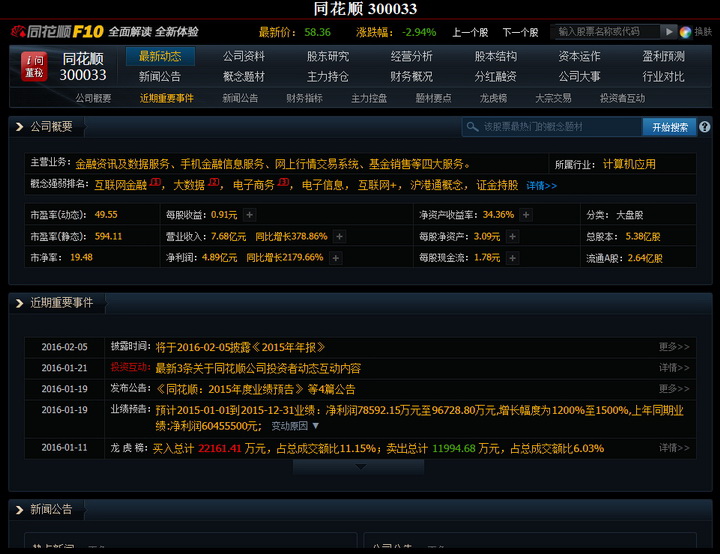This screenshot has height=554, width=720.
Task: Open the 公司大事 tab
Action: (579, 77)
